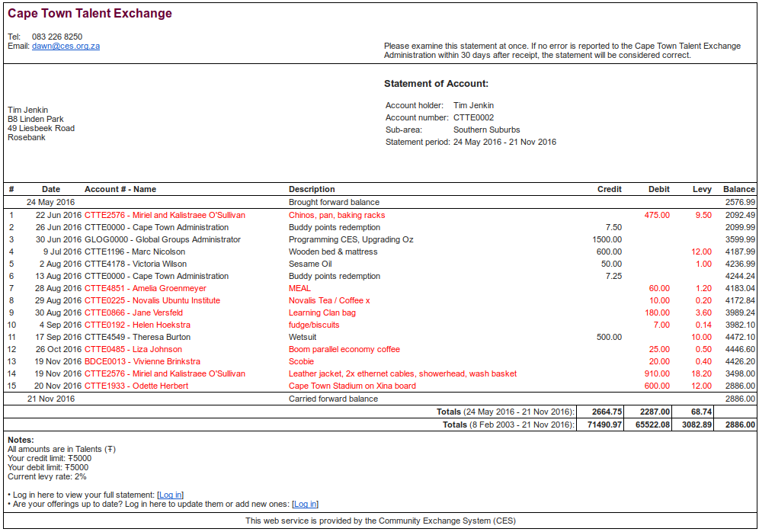Click the Statement of Account heading
759x532 pixels.
pyautogui.click(x=436, y=84)
